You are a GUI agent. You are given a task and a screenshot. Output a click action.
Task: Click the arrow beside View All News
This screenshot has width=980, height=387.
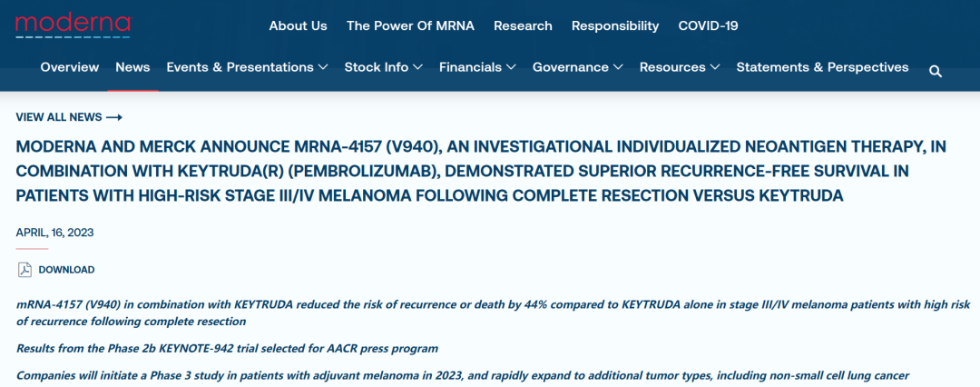[114, 117]
